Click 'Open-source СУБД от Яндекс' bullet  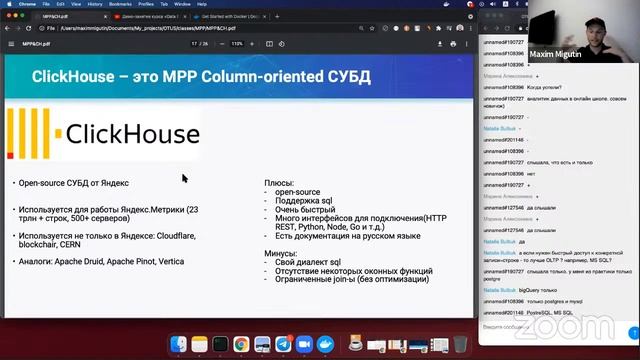pos(73,183)
